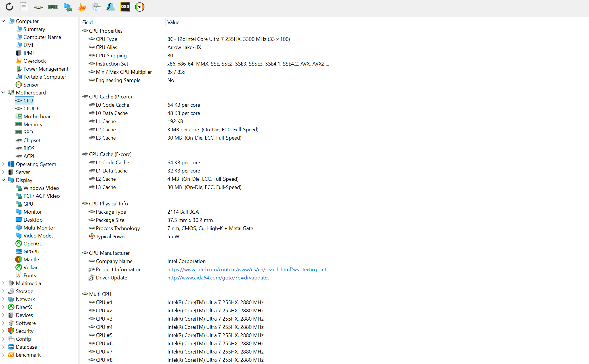Click the user profile toolbar icon
Image resolution: width=589 pixels, height=364 pixels.
tap(110, 7)
